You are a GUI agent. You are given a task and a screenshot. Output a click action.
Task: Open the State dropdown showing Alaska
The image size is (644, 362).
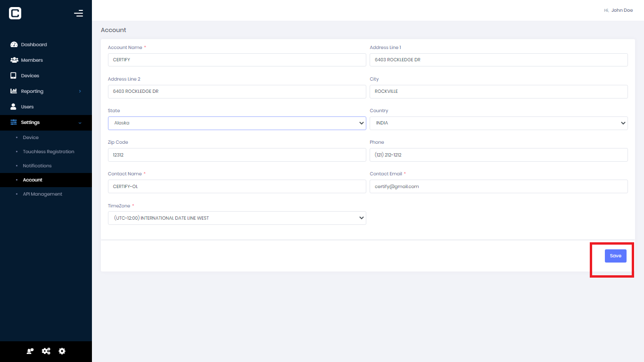(x=237, y=123)
